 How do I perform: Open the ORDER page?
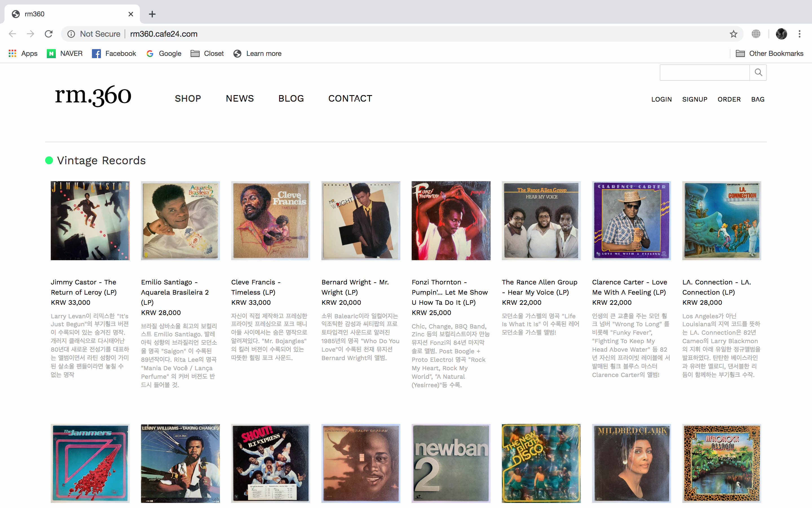tap(729, 99)
